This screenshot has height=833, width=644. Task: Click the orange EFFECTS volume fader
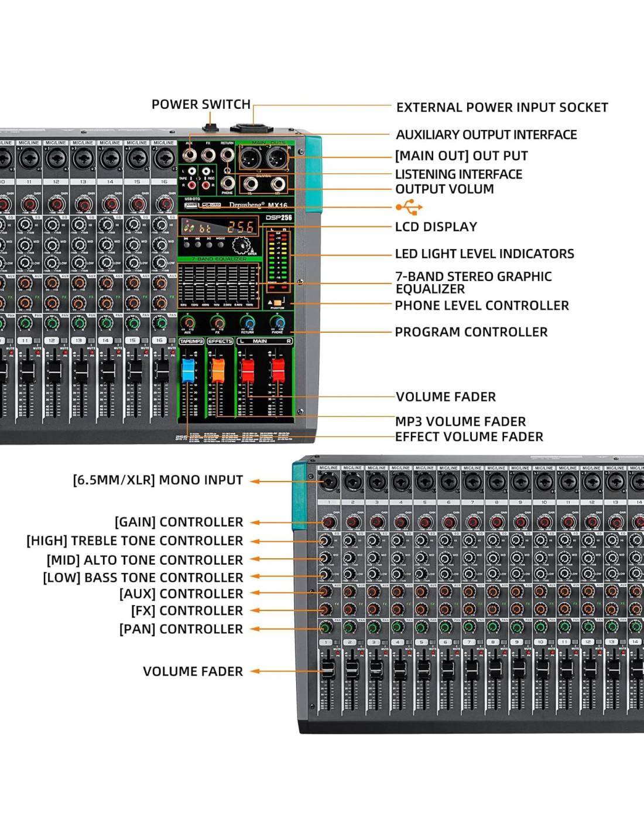[218, 370]
